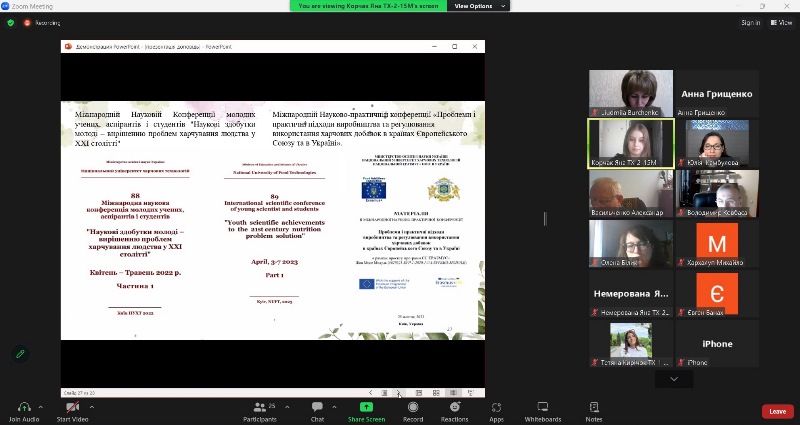Select Liudmila Burchenko video tile
This screenshot has height=425, width=800.
(631, 93)
